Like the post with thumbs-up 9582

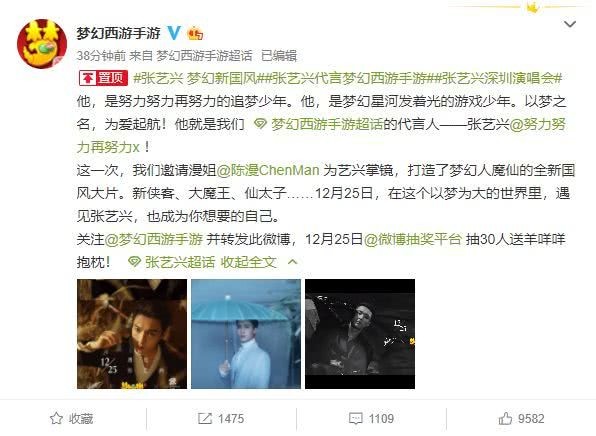pyautogui.click(x=505, y=419)
